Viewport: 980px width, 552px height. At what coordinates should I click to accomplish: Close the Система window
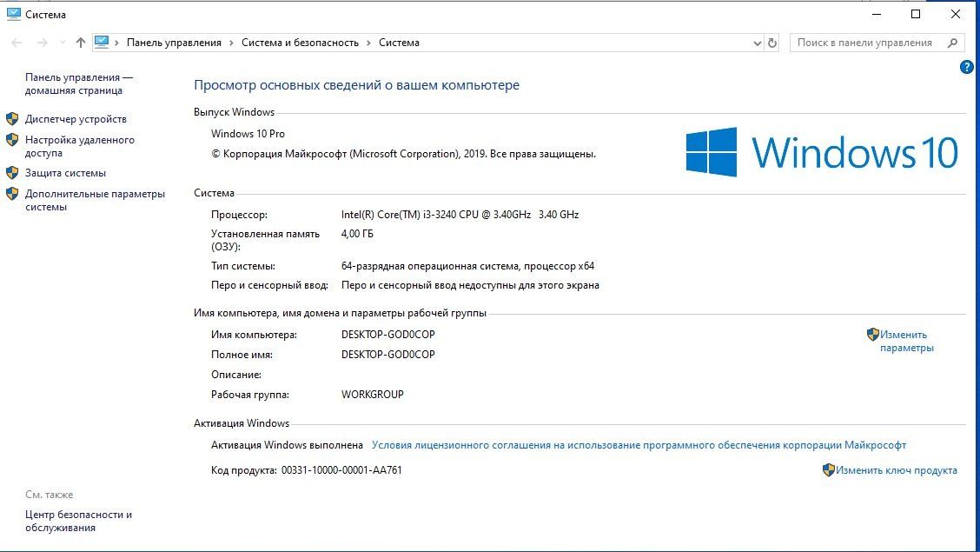click(956, 14)
